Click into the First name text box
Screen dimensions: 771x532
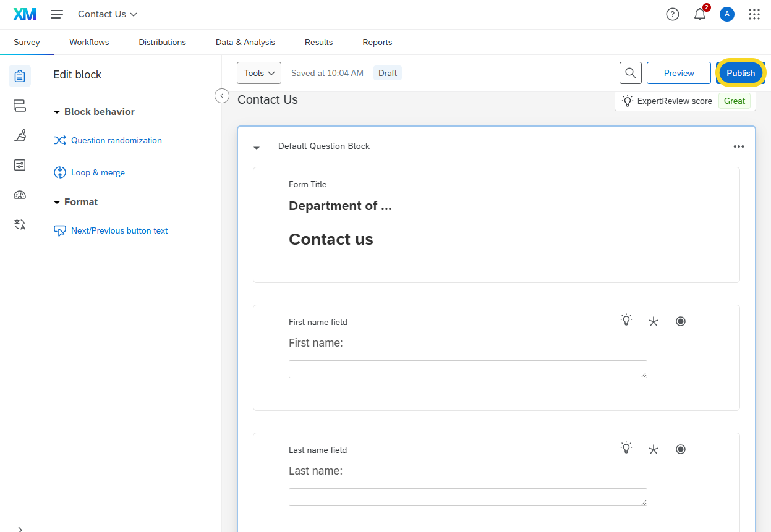pos(467,369)
